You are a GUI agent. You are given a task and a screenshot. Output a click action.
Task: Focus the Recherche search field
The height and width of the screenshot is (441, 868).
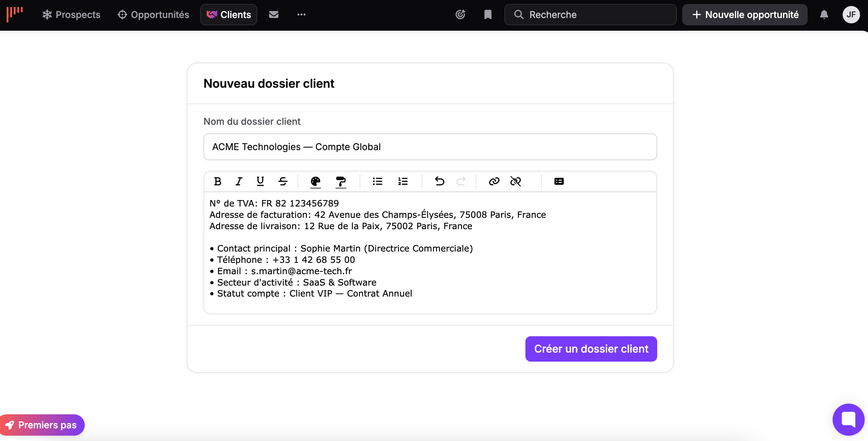point(590,14)
